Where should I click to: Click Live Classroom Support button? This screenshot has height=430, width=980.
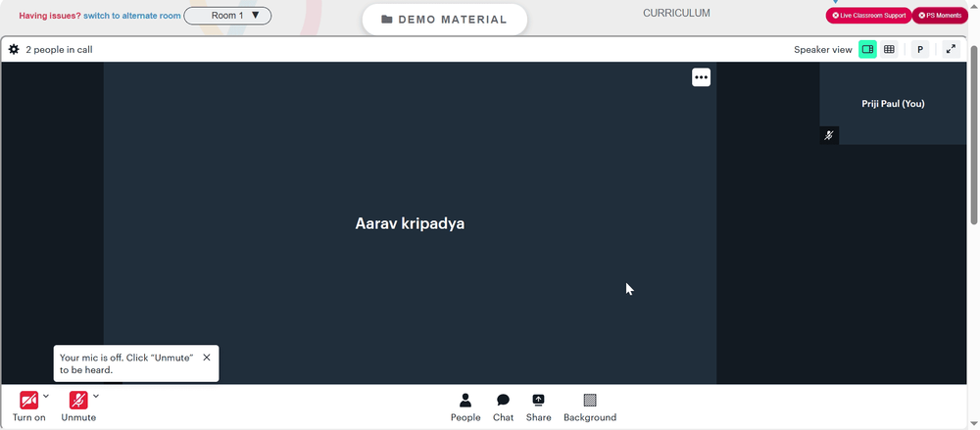pyautogui.click(x=868, y=16)
